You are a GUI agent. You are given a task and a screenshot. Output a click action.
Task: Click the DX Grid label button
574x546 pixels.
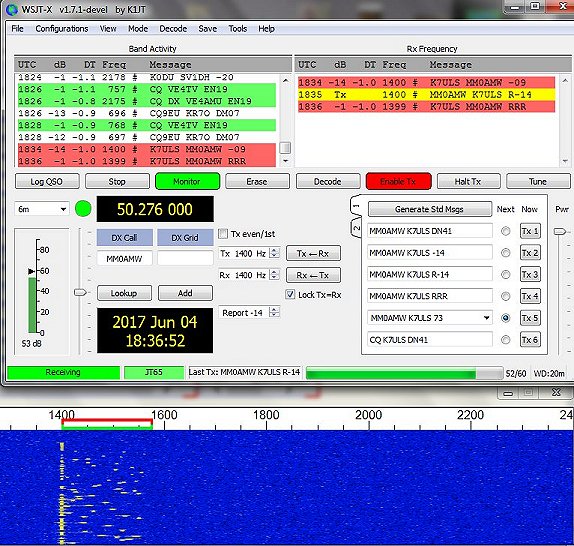point(185,238)
